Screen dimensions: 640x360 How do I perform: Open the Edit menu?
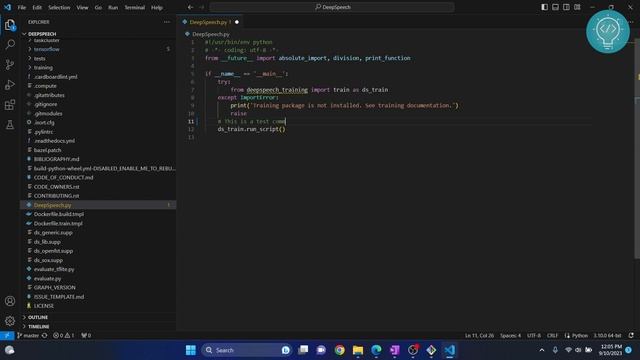(37, 7)
